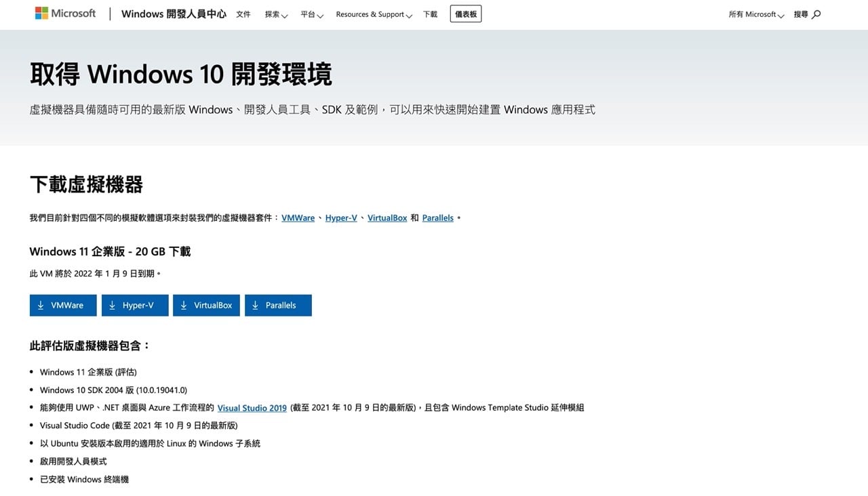This screenshot has width=868, height=496.
Task: Click the 取得 Windows 10 開發環境 title
Action: coord(181,73)
